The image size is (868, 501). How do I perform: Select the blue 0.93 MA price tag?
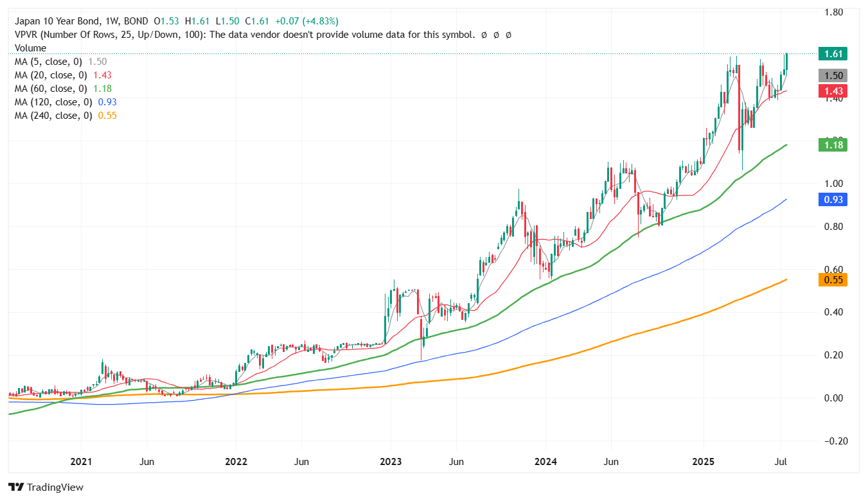coord(833,199)
